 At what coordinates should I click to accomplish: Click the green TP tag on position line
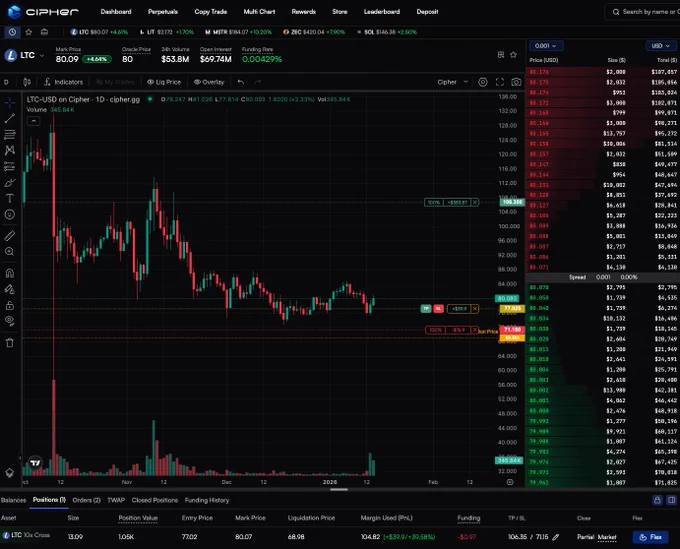(x=426, y=309)
